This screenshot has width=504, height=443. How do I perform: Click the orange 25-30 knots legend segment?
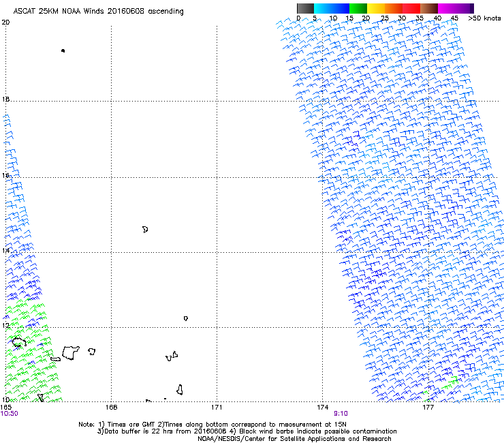394,8
